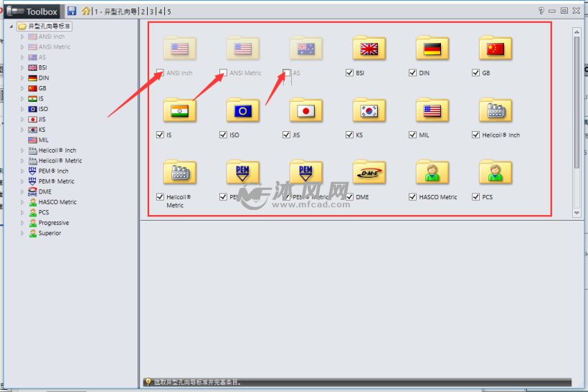This screenshot has height=392, width=588.
Task: Uncheck the ISO checkbox
Action: click(x=223, y=135)
